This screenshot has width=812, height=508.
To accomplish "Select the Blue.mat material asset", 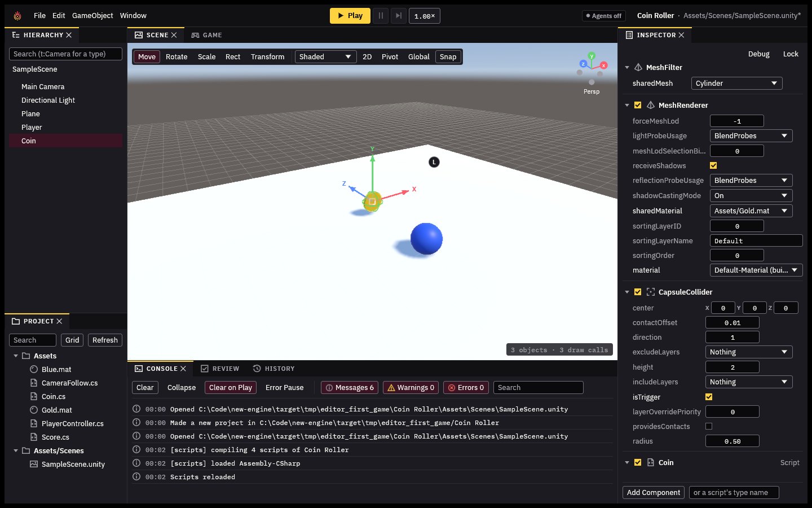I will point(56,369).
